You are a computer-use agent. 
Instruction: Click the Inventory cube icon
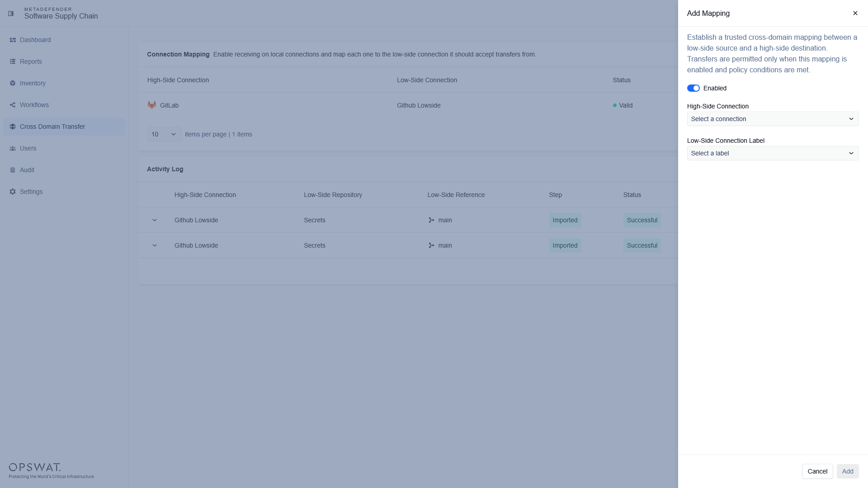[x=13, y=84]
